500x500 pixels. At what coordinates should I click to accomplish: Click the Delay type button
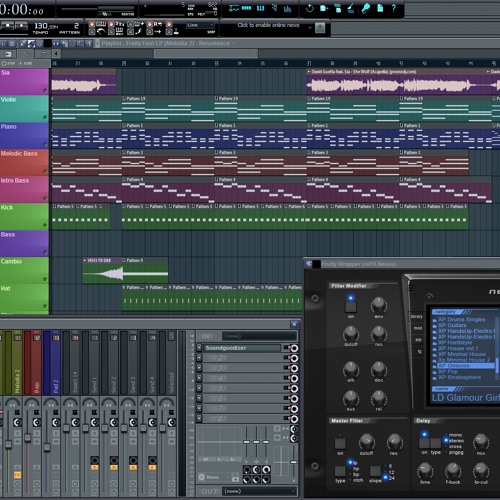coord(435,443)
